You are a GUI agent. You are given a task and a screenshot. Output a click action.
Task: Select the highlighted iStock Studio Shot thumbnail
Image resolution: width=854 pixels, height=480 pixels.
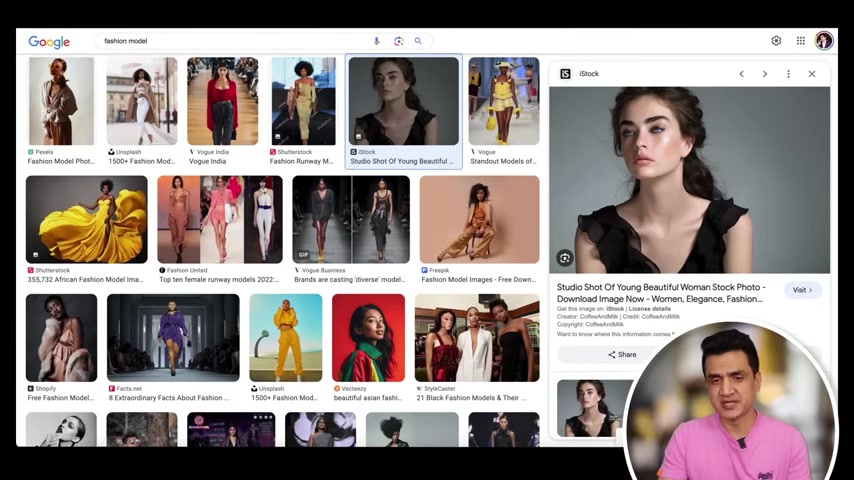pos(404,101)
